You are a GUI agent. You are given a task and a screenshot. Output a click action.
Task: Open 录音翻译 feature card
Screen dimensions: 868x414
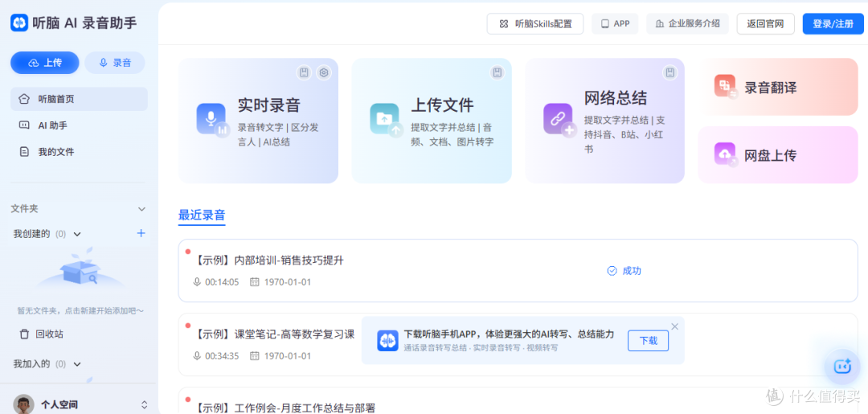coord(778,87)
